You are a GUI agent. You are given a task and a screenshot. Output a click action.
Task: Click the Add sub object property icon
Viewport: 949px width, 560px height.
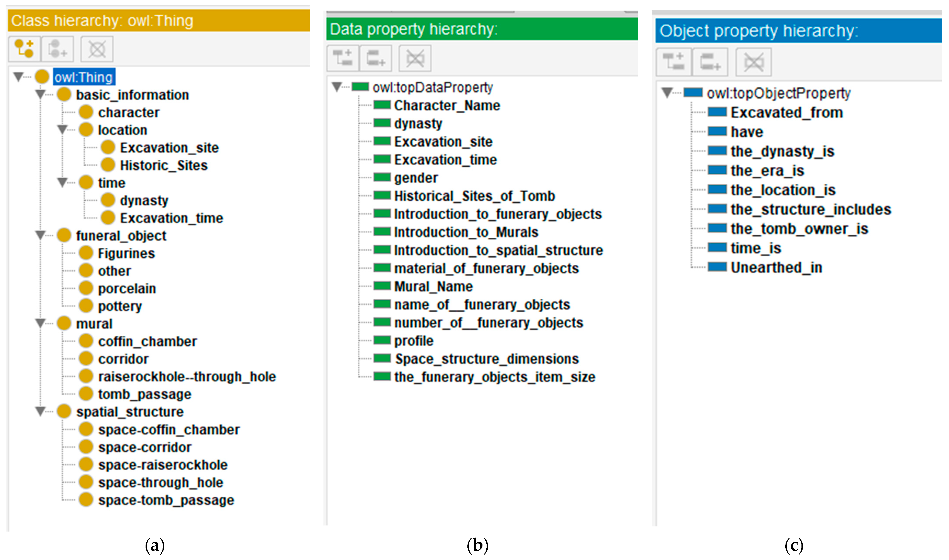(x=673, y=62)
